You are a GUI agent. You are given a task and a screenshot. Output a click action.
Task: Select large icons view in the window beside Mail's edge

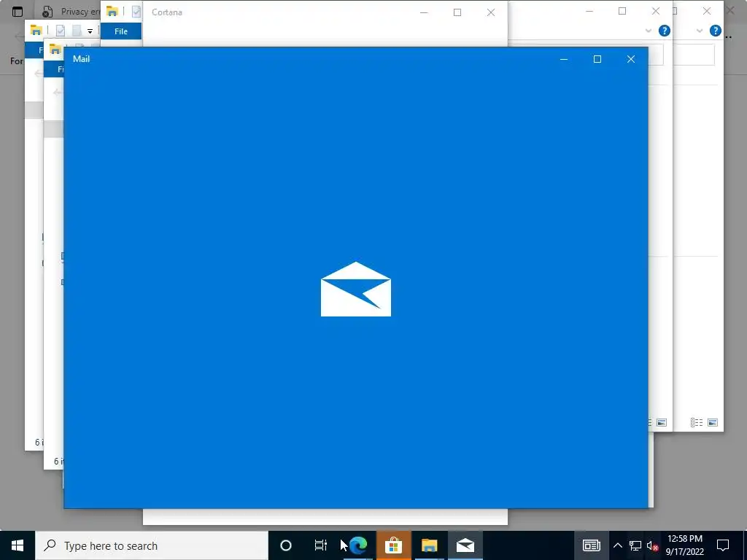click(662, 422)
